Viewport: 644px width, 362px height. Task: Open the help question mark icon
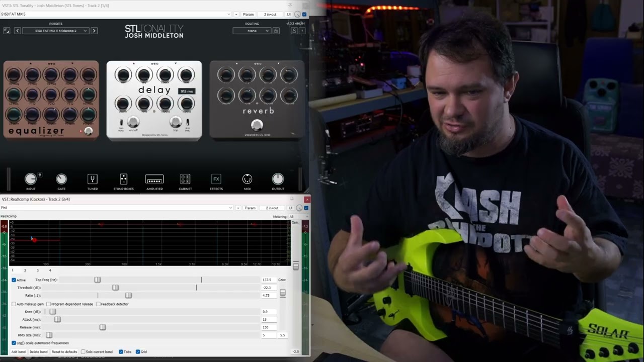pos(302,31)
